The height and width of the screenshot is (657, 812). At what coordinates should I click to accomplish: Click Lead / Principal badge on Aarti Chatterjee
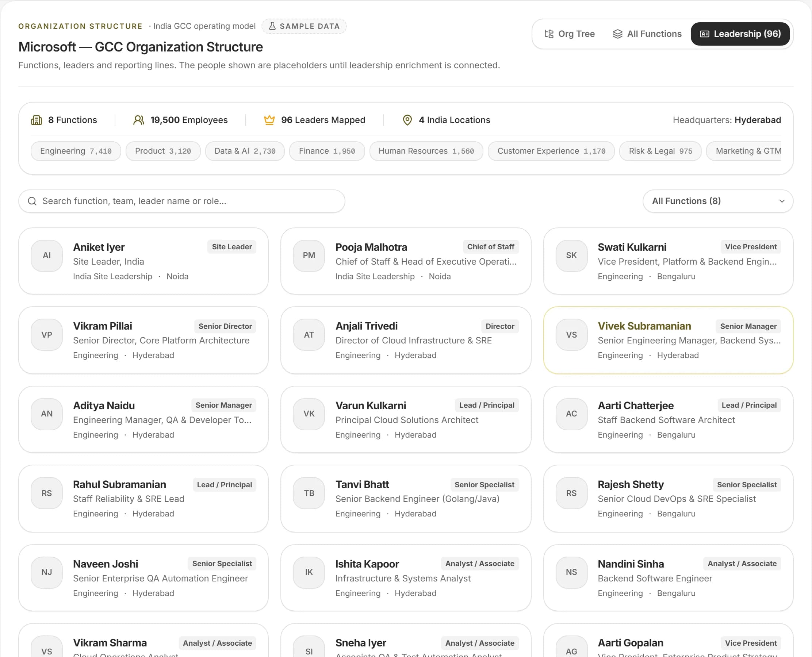(x=749, y=405)
